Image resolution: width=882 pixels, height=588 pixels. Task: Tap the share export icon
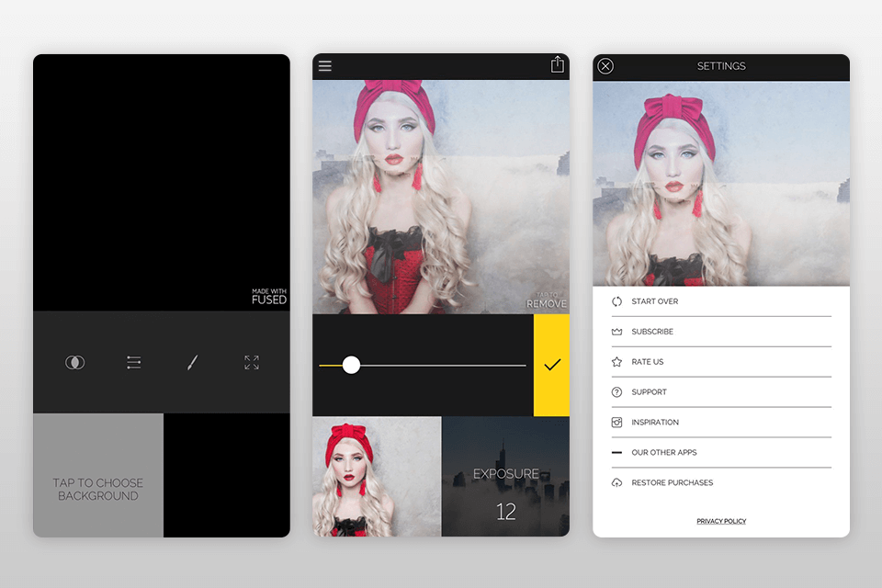pos(557,64)
